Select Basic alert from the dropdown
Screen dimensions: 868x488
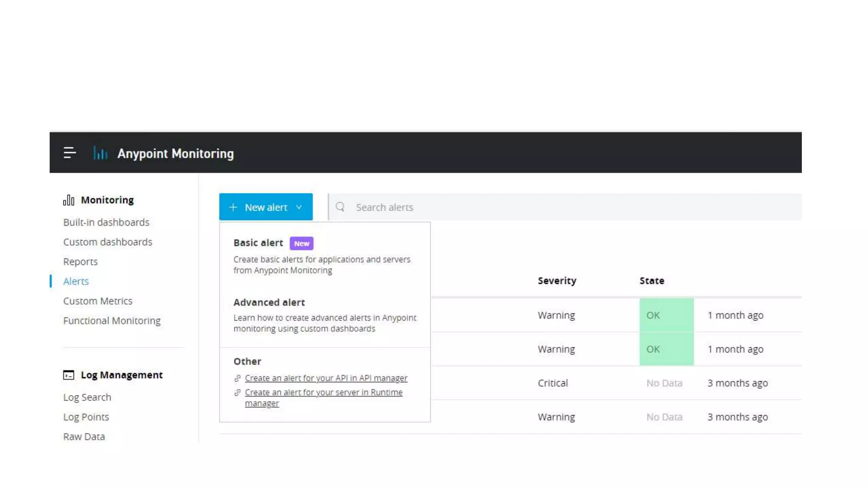click(x=258, y=243)
